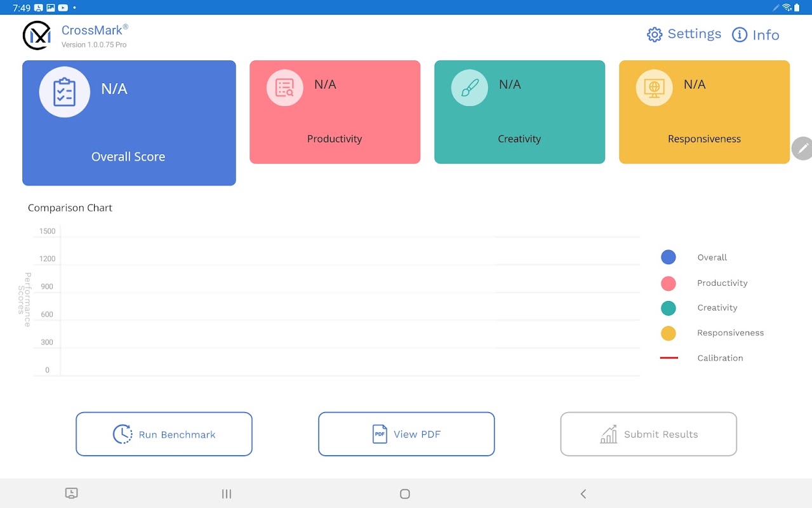Tap the Creativity paintbrush icon
This screenshot has width=812, height=508.
pos(469,88)
